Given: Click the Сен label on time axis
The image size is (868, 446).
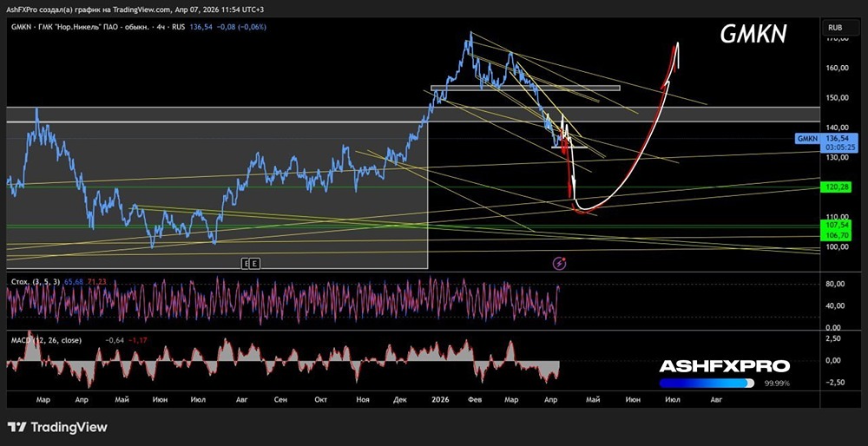Looking at the screenshot, I should [280, 398].
